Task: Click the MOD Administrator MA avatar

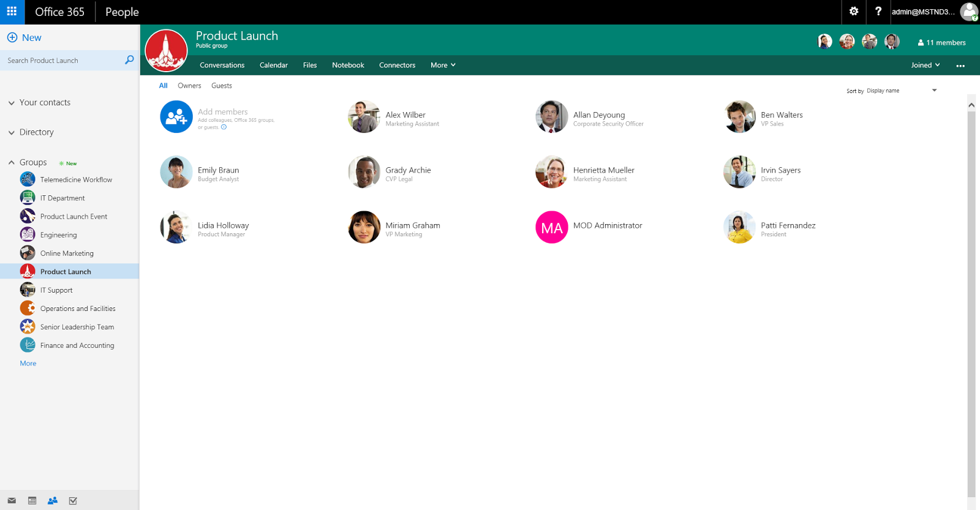Action: (552, 227)
